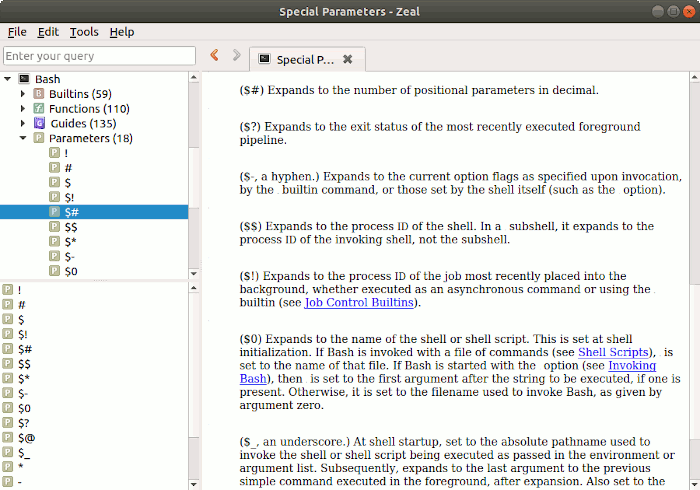The width and height of the screenshot is (700, 490).
Task: Click the forward navigation arrow
Action: 236,55
